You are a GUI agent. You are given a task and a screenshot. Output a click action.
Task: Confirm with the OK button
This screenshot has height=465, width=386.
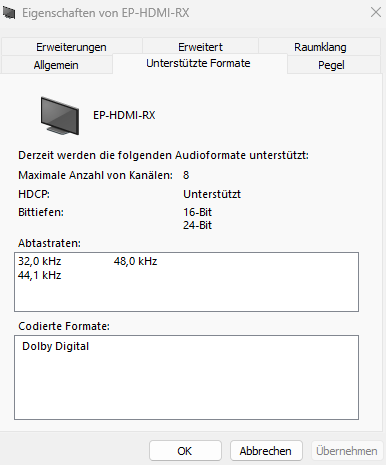coord(185,451)
